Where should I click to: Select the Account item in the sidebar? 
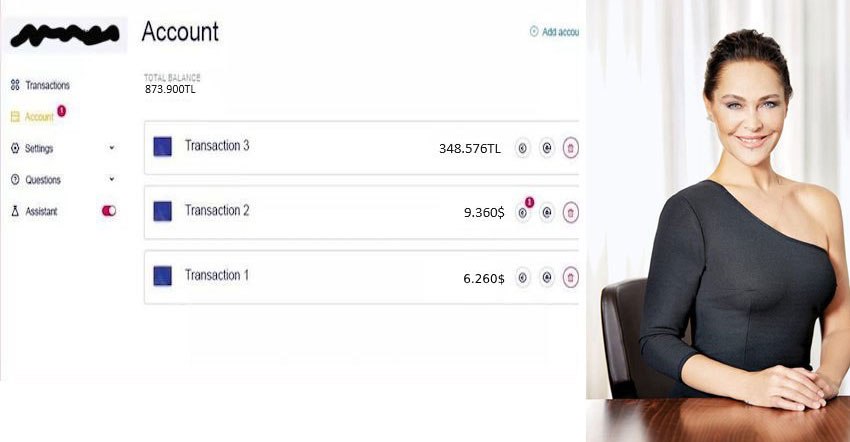point(39,117)
